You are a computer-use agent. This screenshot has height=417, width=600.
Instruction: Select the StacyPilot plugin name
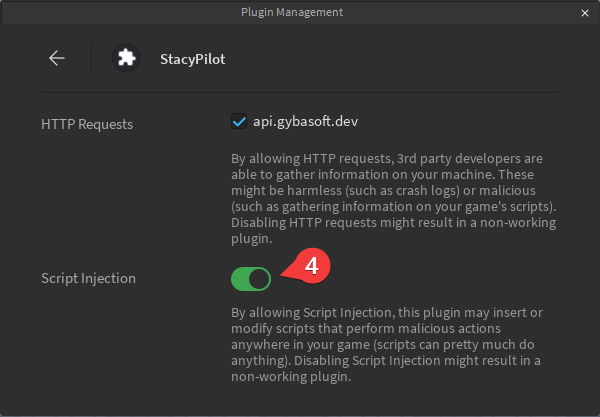pos(192,59)
